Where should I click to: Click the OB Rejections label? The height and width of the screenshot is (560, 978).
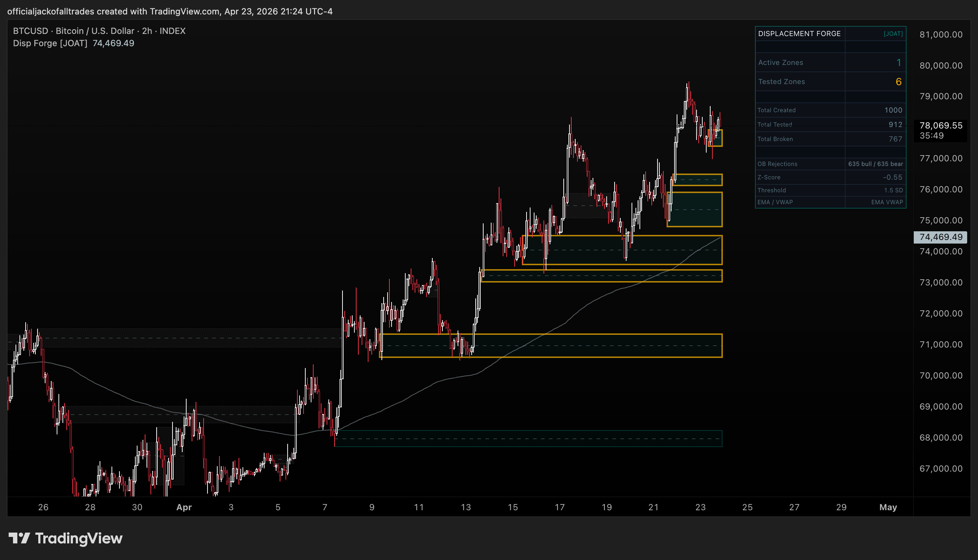point(777,164)
